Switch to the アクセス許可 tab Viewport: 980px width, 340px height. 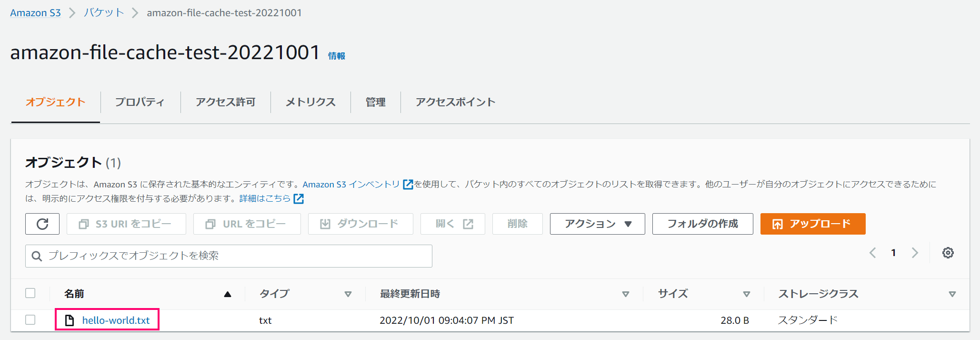[226, 102]
